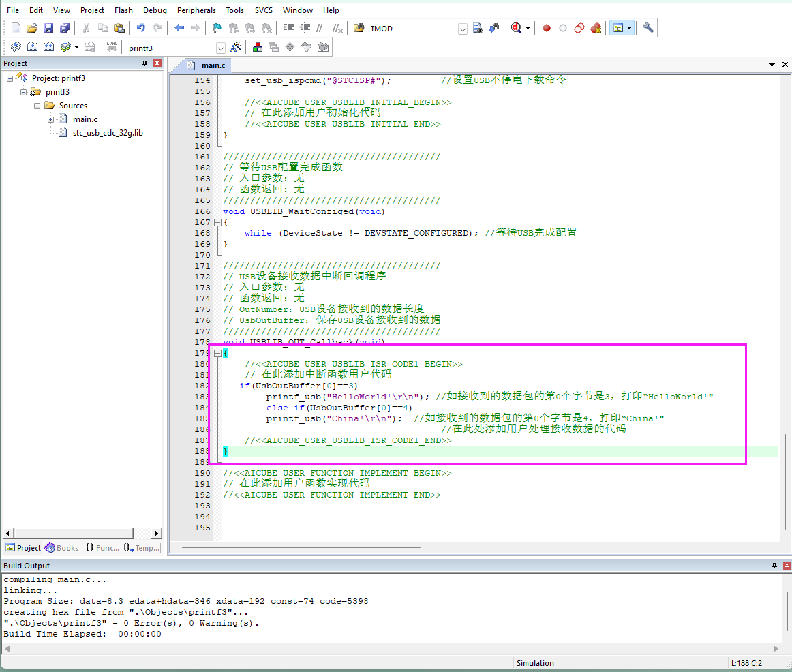Collapse the printf3 target tree node
The height and width of the screenshot is (672, 792).
coord(23,92)
